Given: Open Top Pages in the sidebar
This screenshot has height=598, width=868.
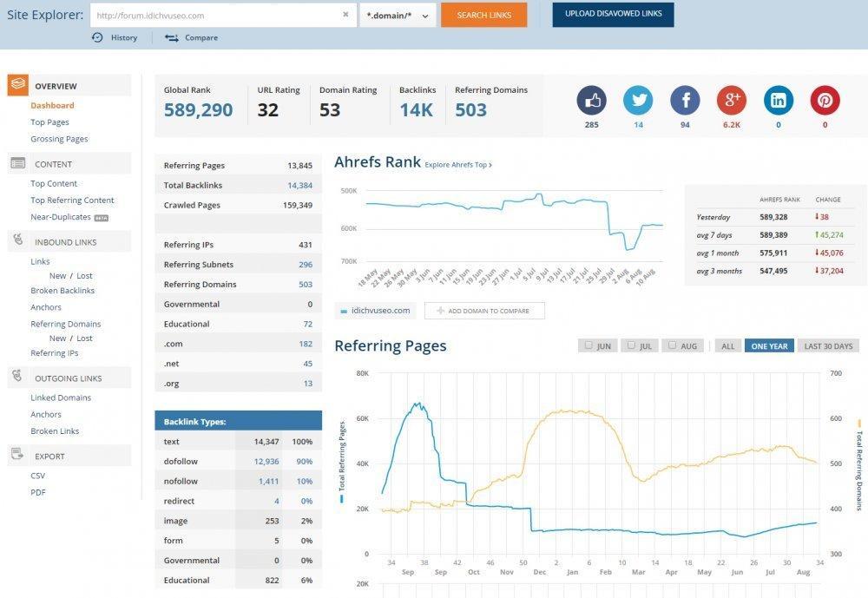Looking at the screenshot, I should (49, 122).
